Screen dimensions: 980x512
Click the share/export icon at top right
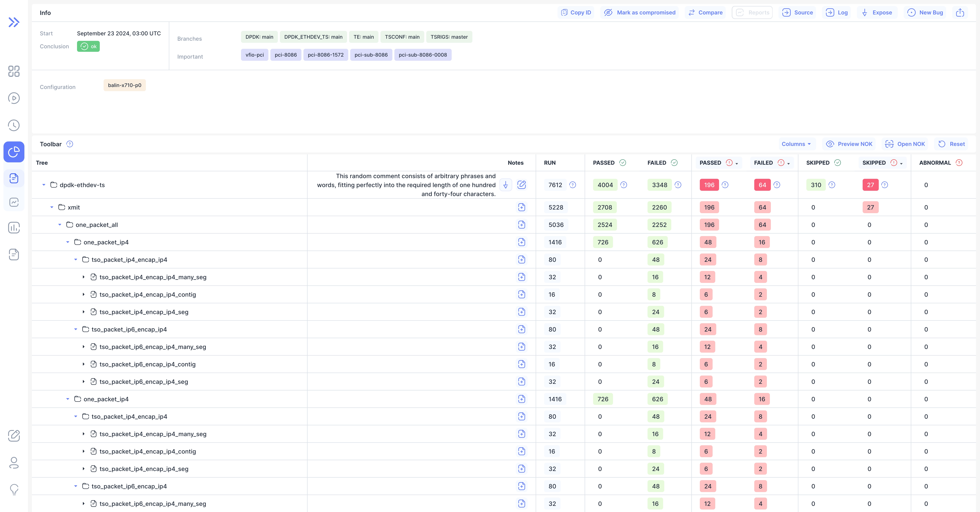[x=960, y=13]
